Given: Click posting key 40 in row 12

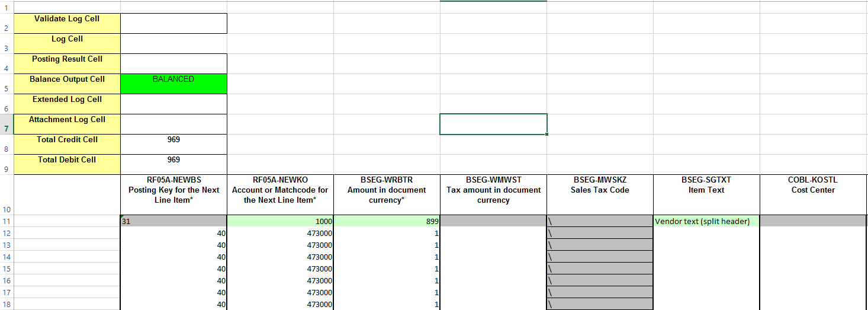Looking at the screenshot, I should [173, 233].
